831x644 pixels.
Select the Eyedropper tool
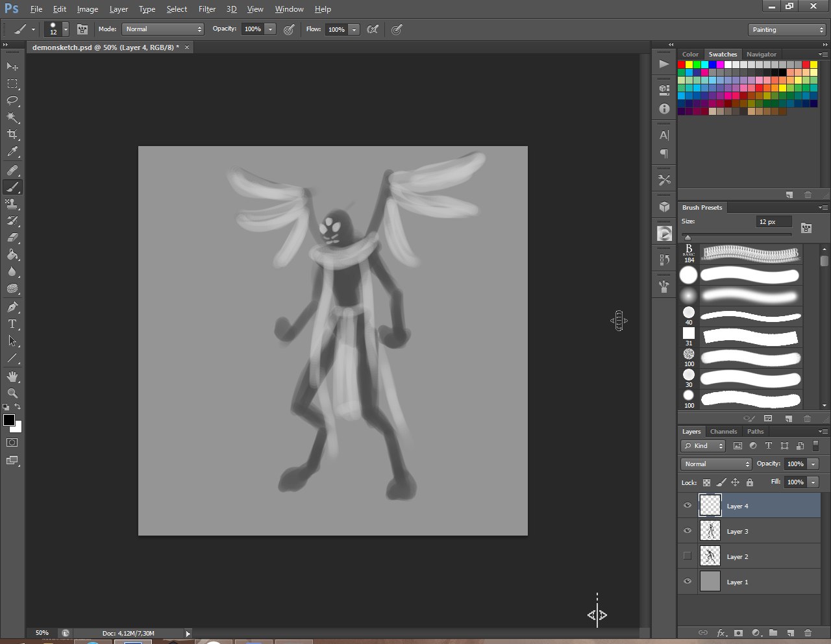click(x=12, y=152)
